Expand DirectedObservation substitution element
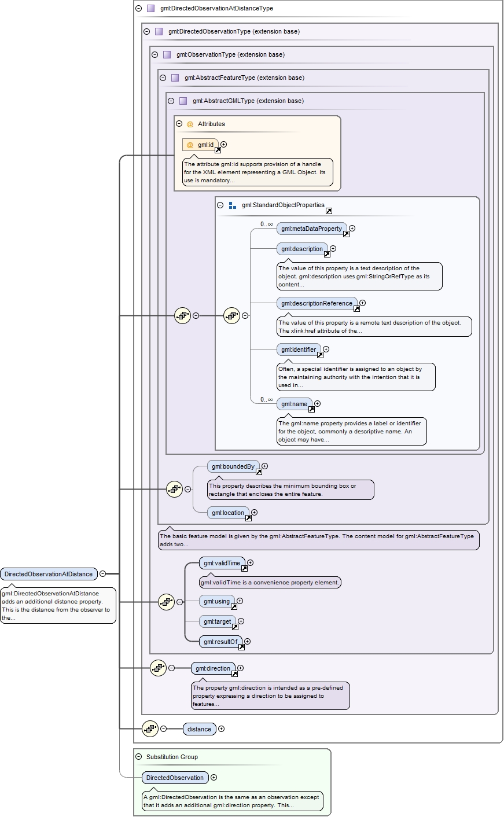The image size is (504, 817). [214, 778]
